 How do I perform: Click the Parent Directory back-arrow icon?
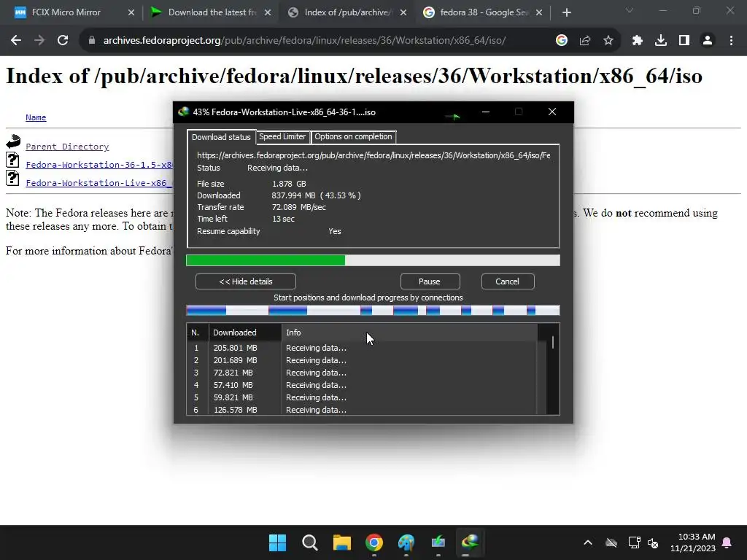pos(13,141)
